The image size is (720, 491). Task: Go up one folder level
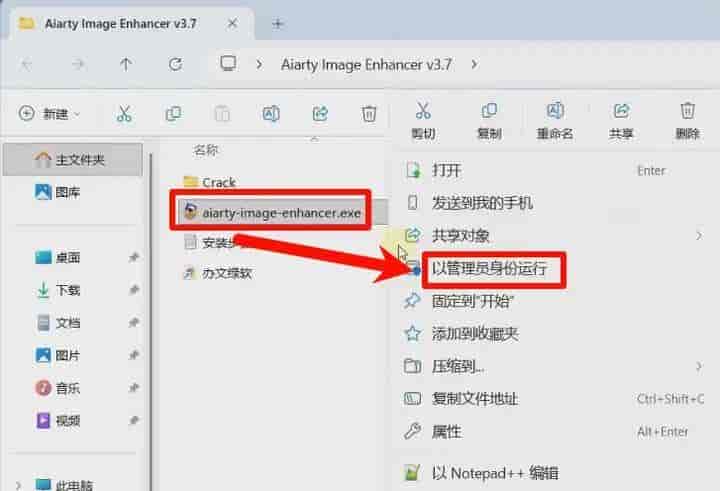tap(125, 64)
